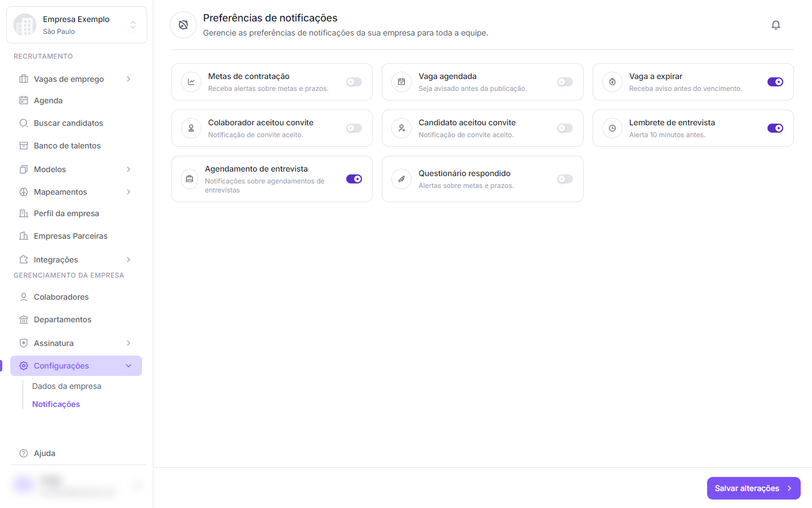
Task: Click the pencil icon on Questionário respondido card
Action: [x=401, y=179]
